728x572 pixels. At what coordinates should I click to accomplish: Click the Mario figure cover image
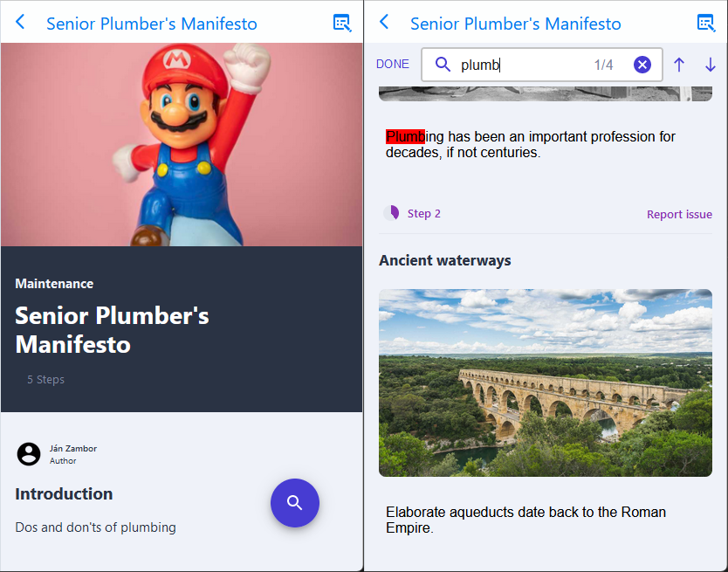point(182,144)
